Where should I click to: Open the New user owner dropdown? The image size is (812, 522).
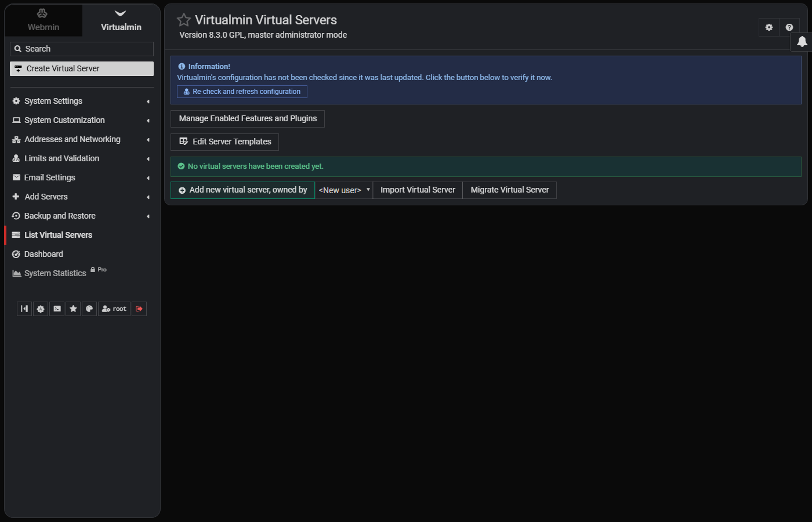344,190
